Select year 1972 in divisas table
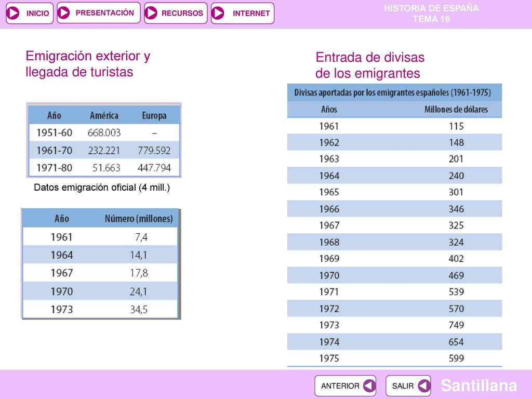 [329, 309]
